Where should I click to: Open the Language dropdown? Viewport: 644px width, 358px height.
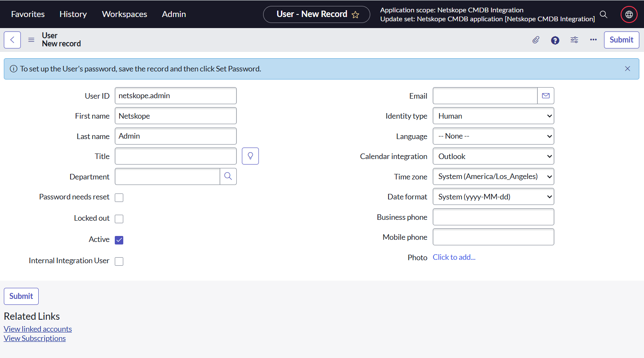click(x=494, y=136)
